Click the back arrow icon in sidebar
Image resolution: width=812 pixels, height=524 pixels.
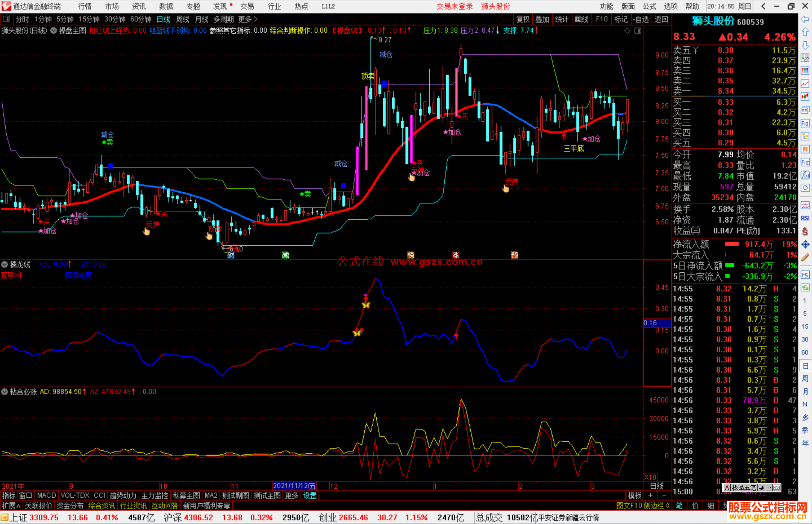click(x=805, y=19)
